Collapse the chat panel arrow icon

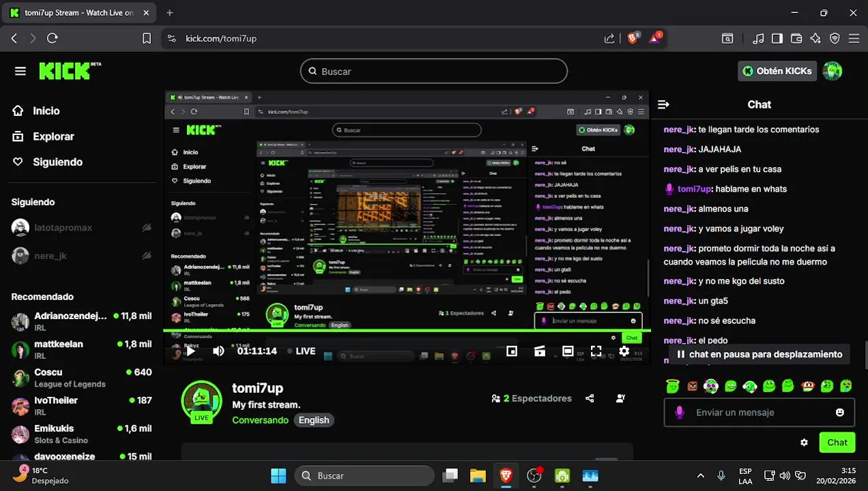663,104
